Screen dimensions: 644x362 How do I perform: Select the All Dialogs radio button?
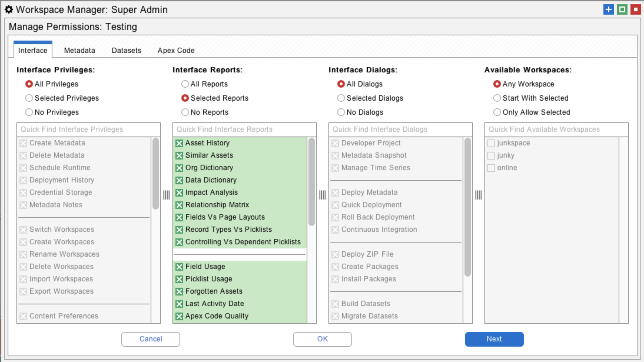(341, 84)
